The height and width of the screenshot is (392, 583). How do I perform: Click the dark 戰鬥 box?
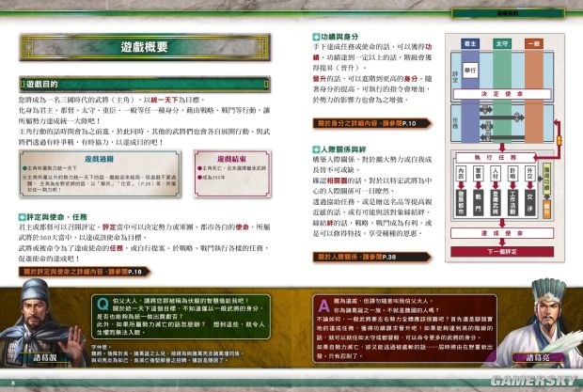click(x=478, y=203)
